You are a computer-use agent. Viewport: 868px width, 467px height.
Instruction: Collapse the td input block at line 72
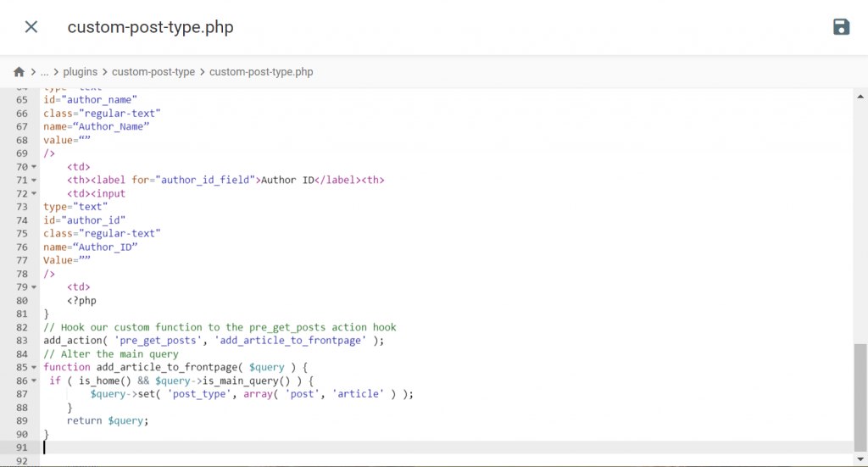[x=34, y=193]
